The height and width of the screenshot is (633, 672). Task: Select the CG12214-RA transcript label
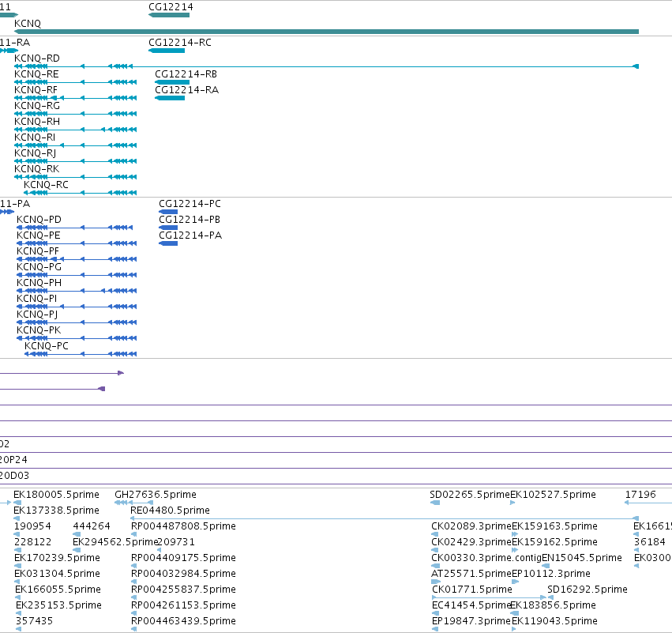coord(187,90)
